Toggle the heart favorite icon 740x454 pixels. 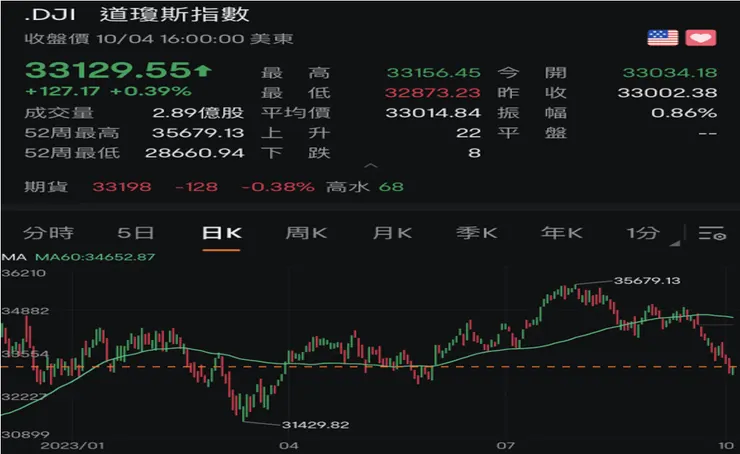[701, 38]
